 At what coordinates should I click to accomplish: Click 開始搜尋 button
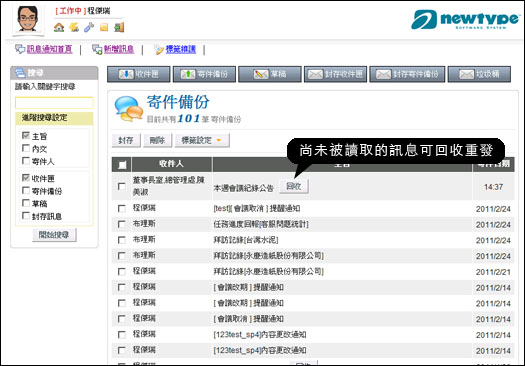pyautogui.click(x=54, y=235)
